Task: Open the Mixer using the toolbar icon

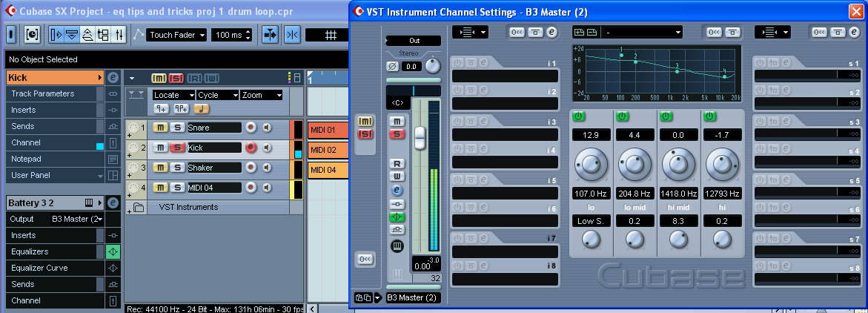Action: (x=119, y=35)
